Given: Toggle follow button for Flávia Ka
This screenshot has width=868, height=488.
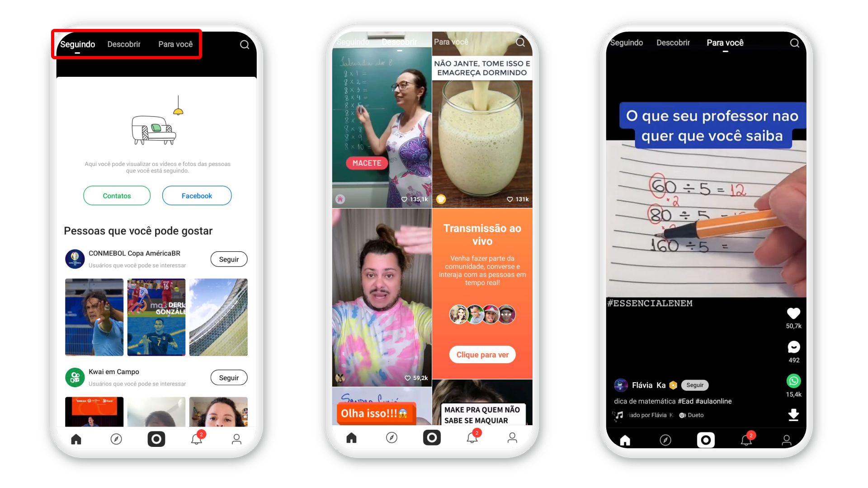Looking at the screenshot, I should [x=693, y=385].
